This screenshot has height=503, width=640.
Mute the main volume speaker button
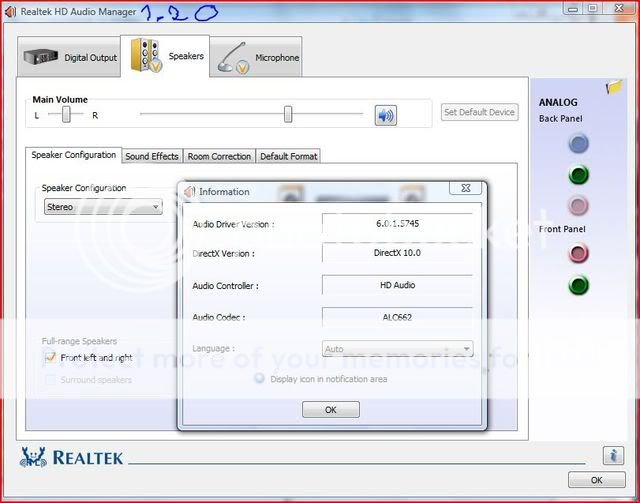pos(385,116)
